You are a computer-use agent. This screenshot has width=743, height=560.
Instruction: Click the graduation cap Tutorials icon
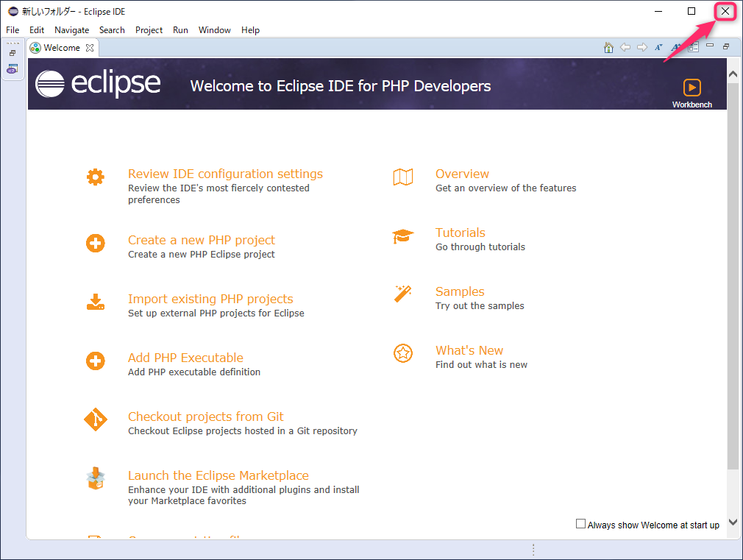tap(403, 236)
